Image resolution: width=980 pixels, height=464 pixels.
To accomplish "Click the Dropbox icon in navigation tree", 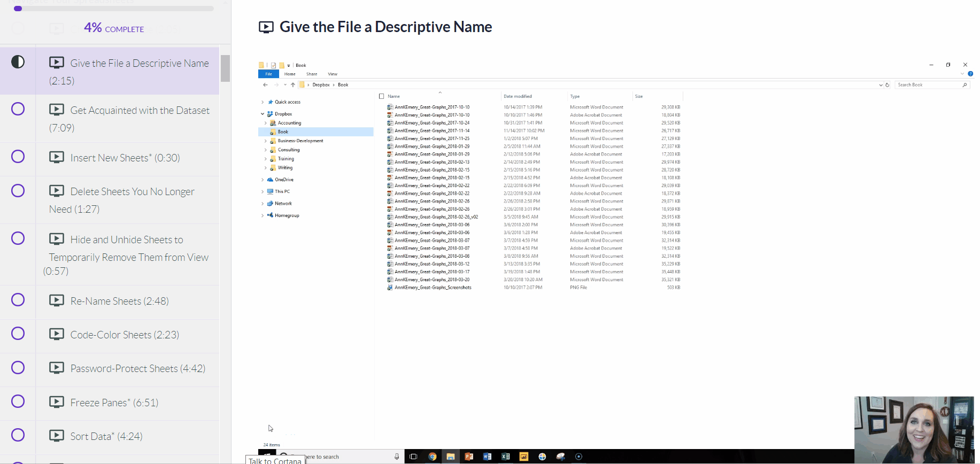I will point(270,114).
